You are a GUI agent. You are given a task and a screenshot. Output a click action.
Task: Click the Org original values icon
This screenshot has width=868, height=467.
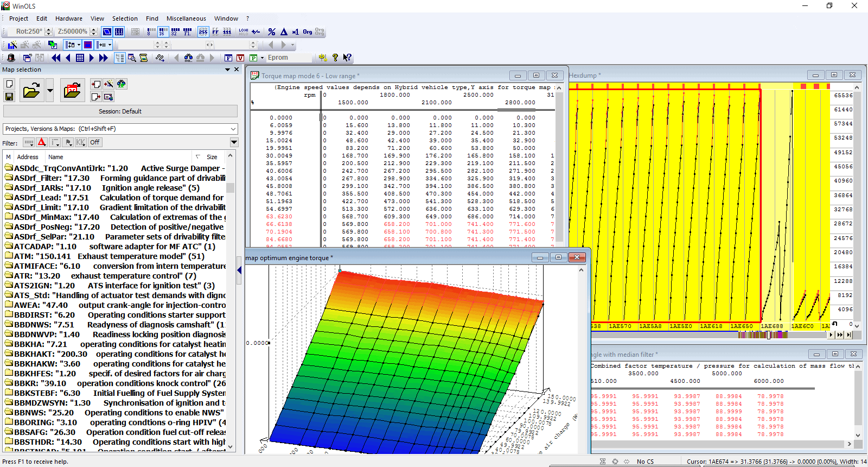coord(308,32)
